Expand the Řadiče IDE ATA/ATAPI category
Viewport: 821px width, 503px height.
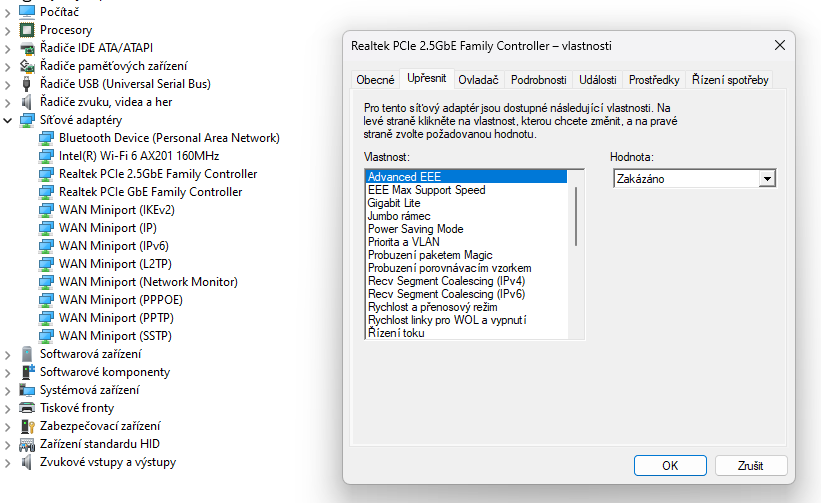9,48
